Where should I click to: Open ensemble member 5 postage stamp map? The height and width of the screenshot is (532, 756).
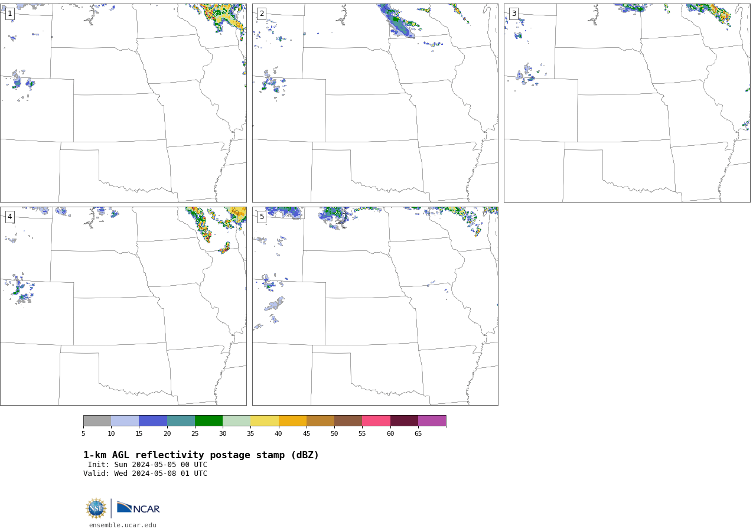tap(375, 306)
